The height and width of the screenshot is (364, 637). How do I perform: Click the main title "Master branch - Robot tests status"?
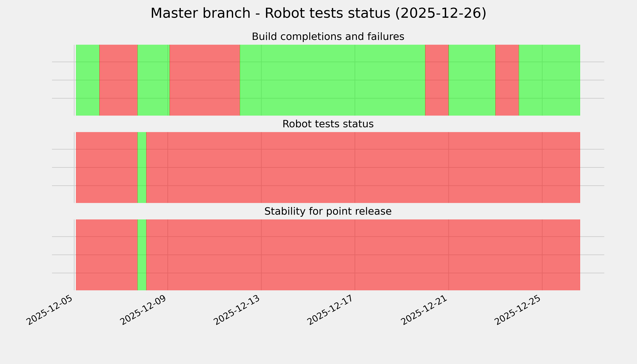[318, 13]
